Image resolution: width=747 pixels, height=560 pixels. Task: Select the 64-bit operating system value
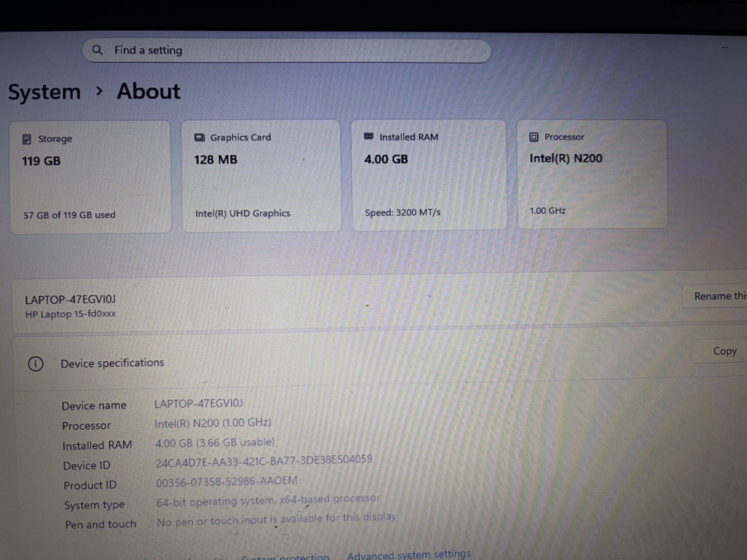click(268, 500)
